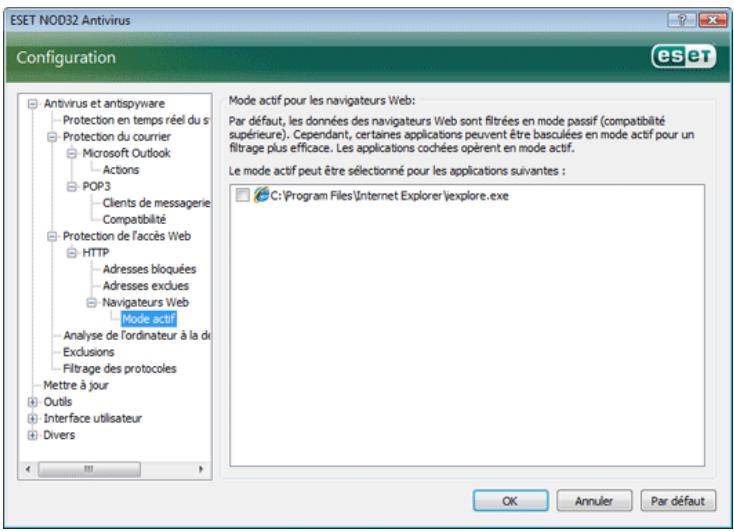Select Outils label in the tree
Viewport: 734px width, 531px height.
click(x=58, y=402)
